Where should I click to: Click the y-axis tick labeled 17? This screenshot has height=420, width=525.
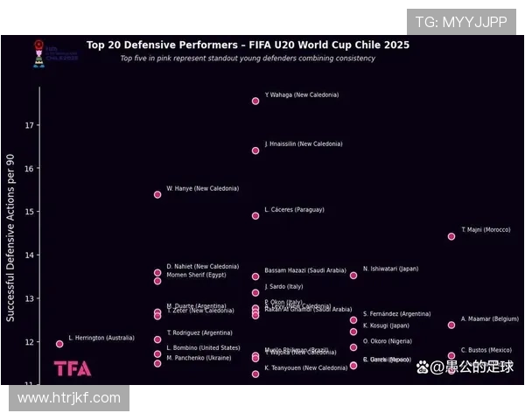point(29,126)
